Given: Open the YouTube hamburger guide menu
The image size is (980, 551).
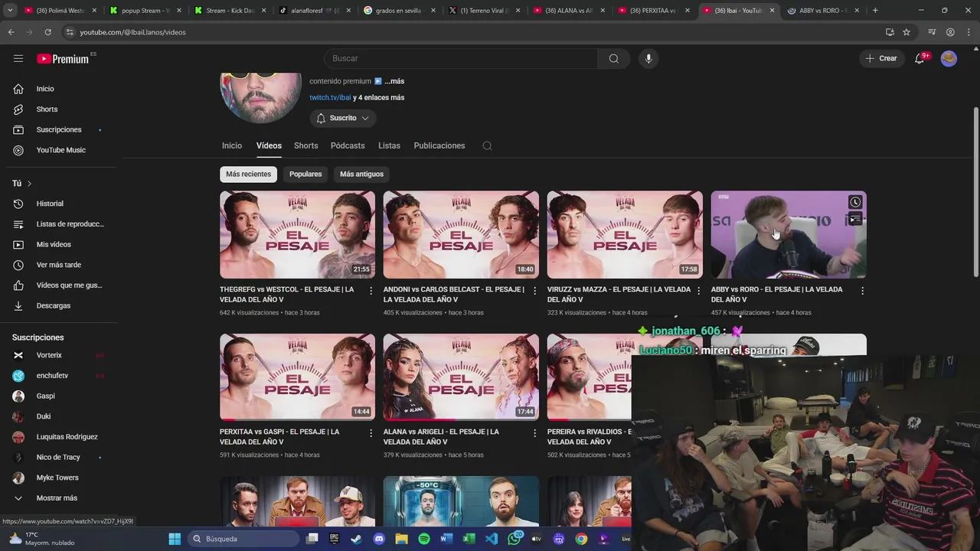Looking at the screenshot, I should pos(18,58).
